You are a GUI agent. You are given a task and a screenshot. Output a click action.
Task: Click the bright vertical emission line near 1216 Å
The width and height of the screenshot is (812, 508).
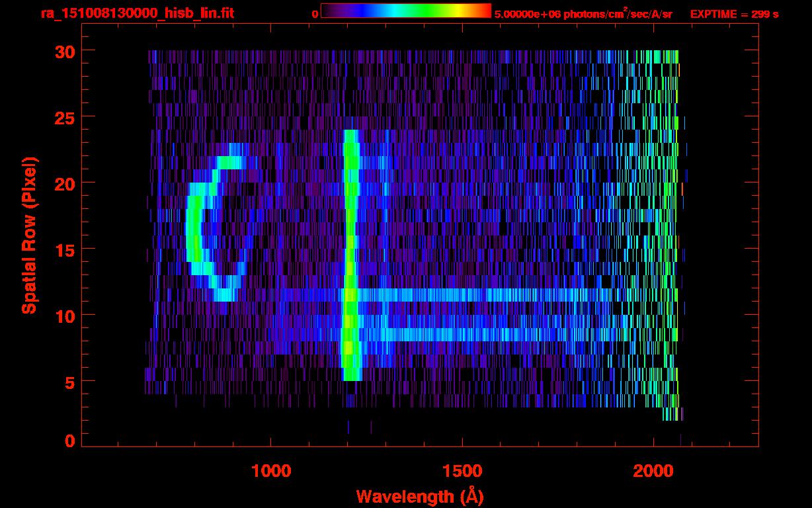(x=351, y=255)
